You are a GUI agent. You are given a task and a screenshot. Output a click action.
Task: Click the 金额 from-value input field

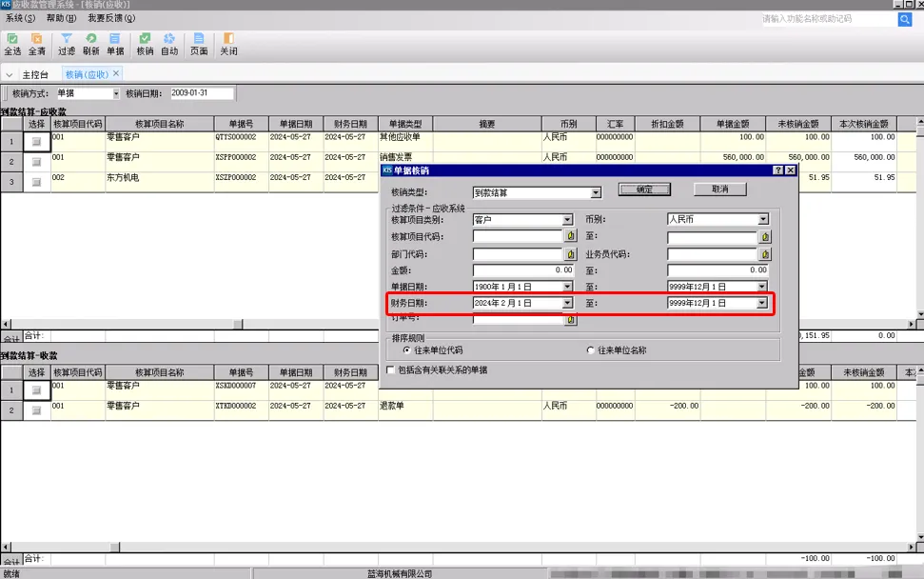pos(523,270)
